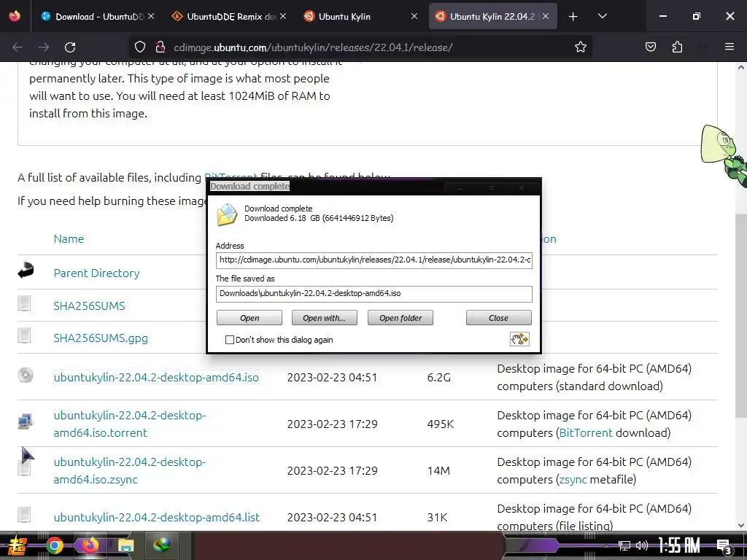Open the tracking protection shield
This screenshot has width=747, height=560.
tap(139, 47)
